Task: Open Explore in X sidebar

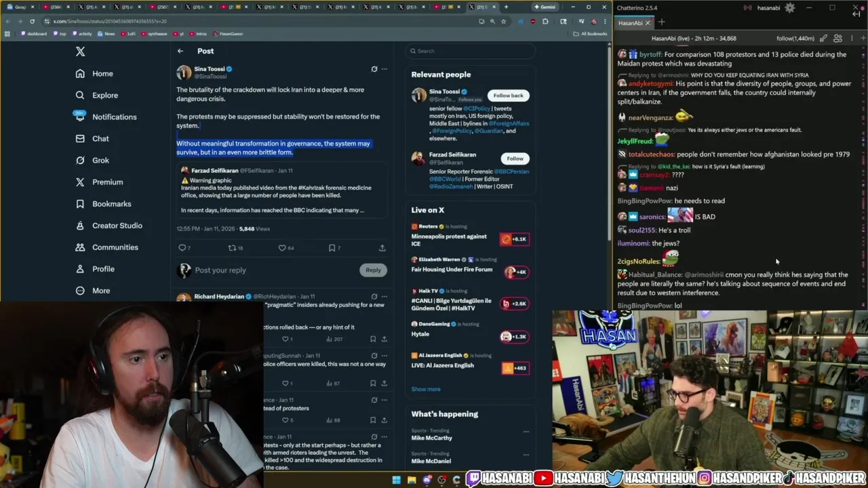Action: (96, 95)
